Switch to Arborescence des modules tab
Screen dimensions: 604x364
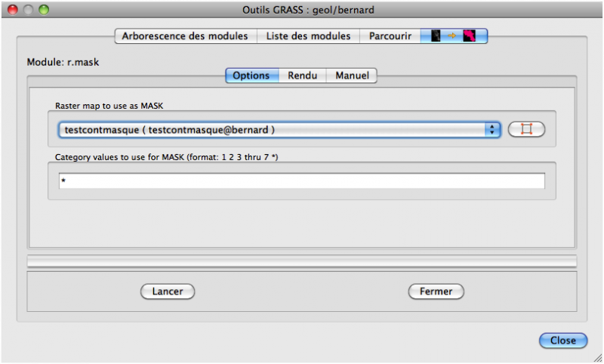pos(186,35)
